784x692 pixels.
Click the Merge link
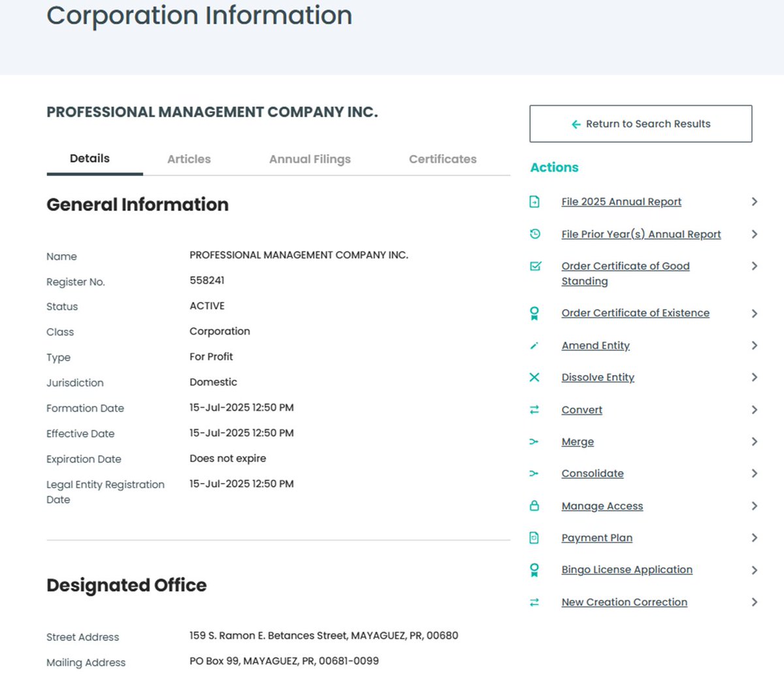tap(578, 442)
